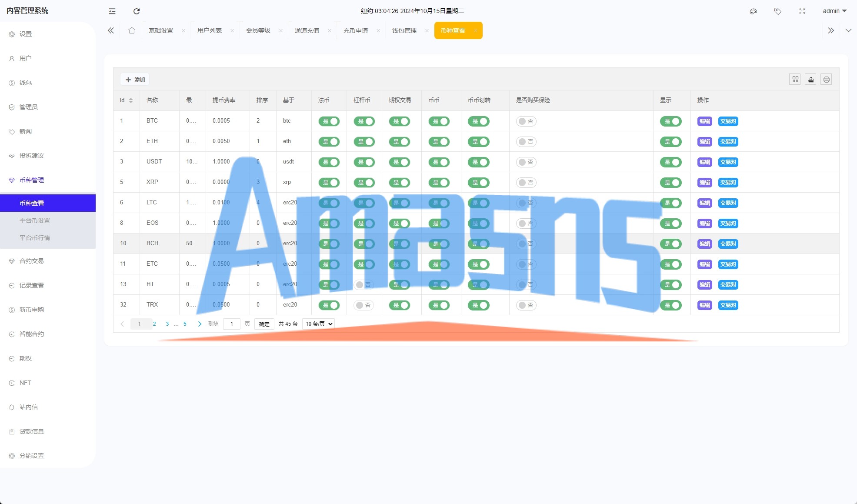Go to home tab icon
The width and height of the screenshot is (857, 504).
(132, 30)
